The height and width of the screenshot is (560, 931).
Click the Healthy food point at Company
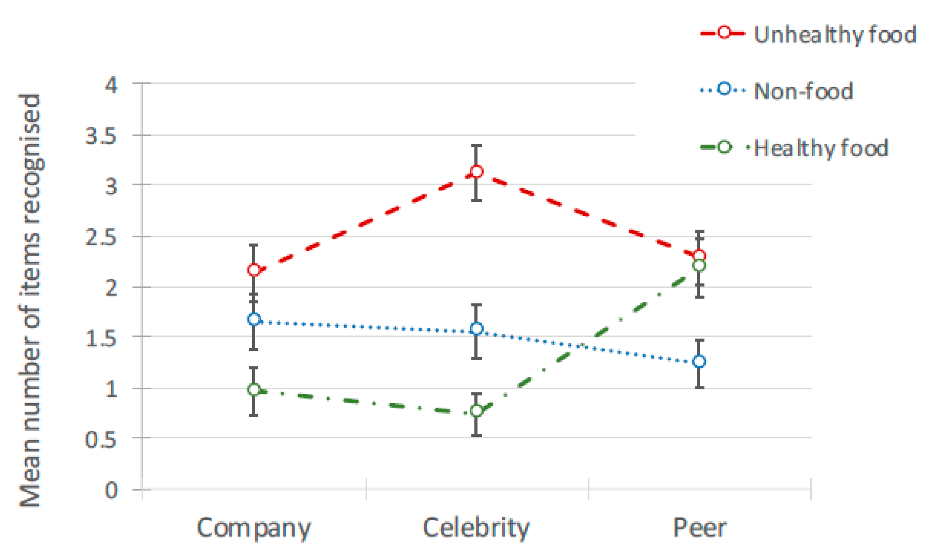pos(254,390)
